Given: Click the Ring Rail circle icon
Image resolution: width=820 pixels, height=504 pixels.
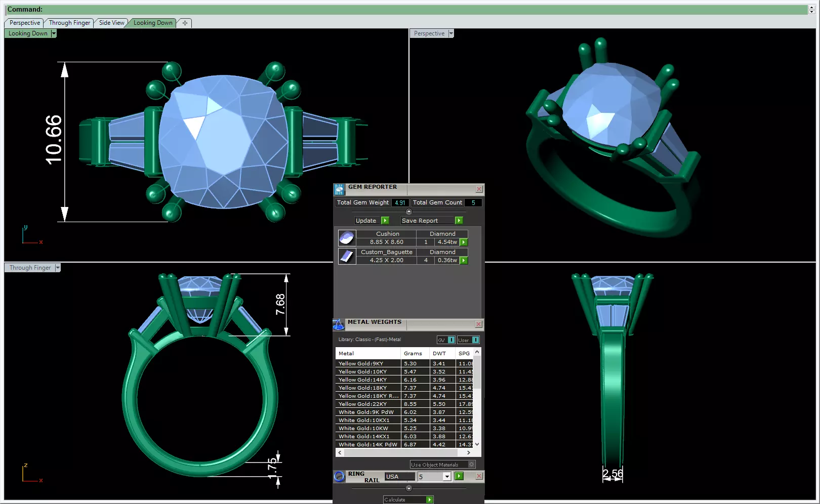Looking at the screenshot, I should coord(339,476).
